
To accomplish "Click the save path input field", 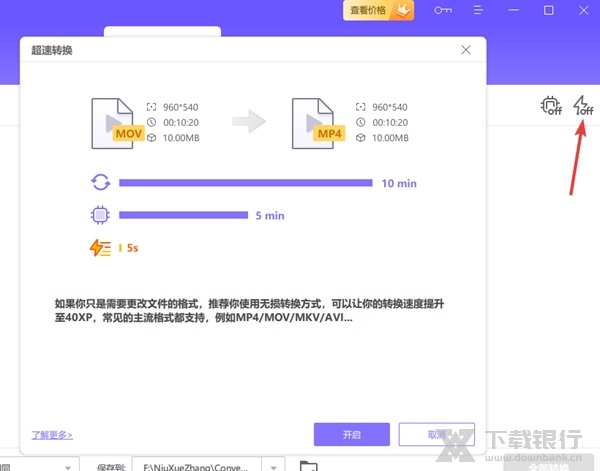I will click(197, 466).
